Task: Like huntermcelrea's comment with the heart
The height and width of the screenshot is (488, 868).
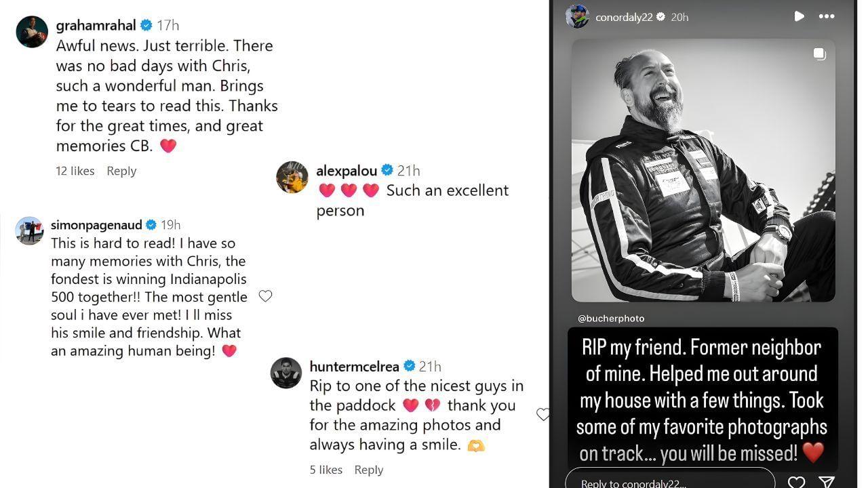Action: pos(542,414)
